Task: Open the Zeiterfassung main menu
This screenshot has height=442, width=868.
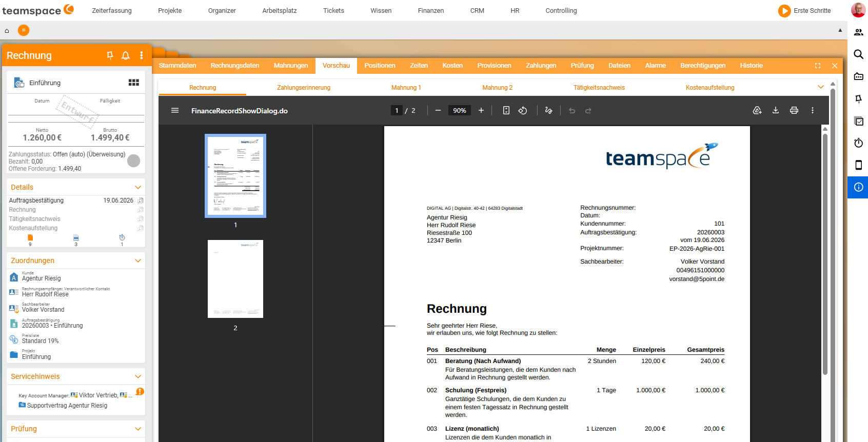Action: (x=112, y=10)
